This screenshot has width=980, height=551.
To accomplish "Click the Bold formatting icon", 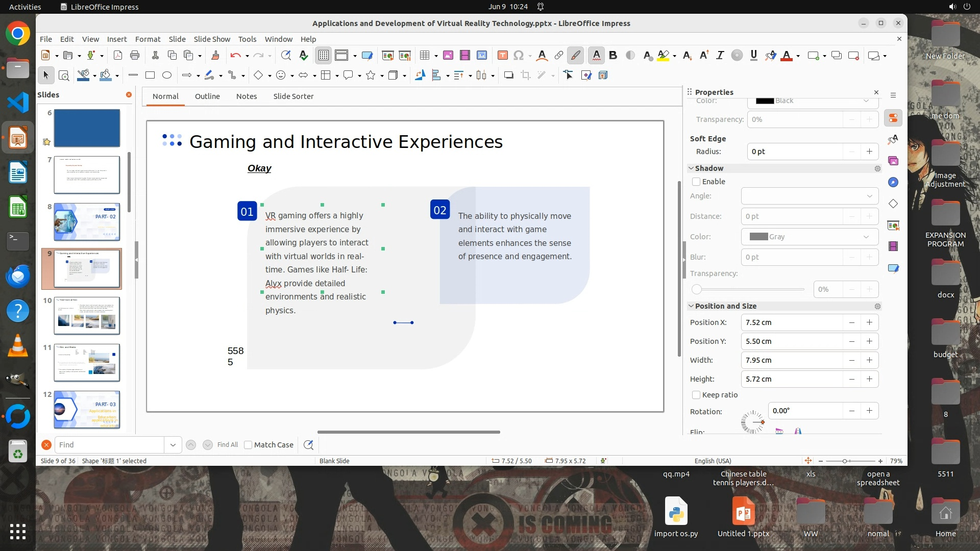I will [x=613, y=56].
